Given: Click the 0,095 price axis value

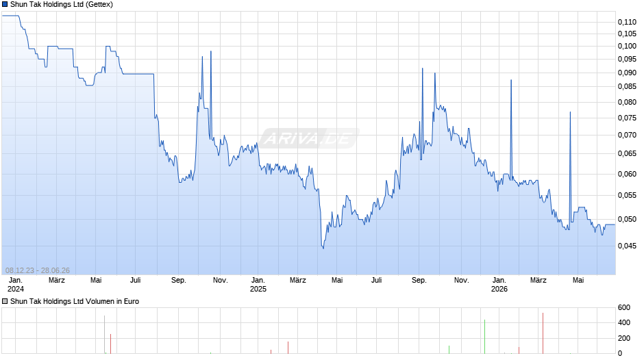Looking at the screenshot, I should coord(627,59).
